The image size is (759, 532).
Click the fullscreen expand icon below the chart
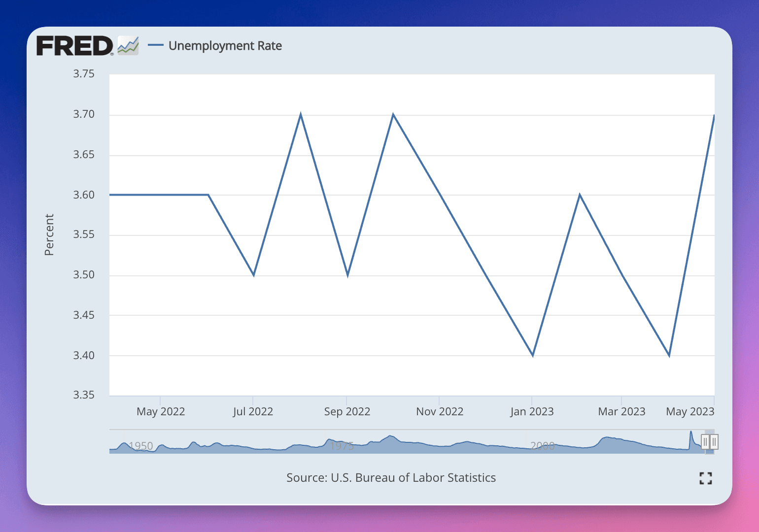coord(706,478)
